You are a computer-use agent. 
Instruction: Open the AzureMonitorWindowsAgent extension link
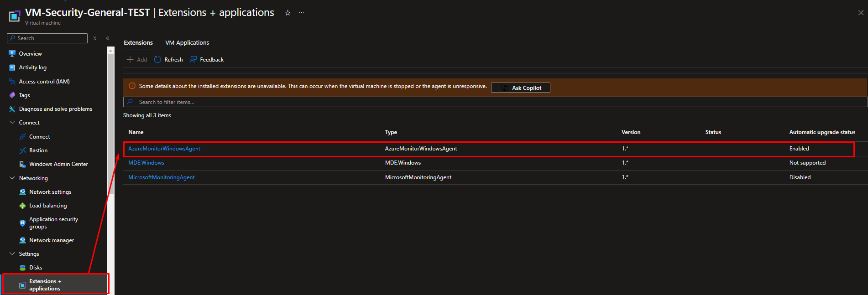pos(164,149)
